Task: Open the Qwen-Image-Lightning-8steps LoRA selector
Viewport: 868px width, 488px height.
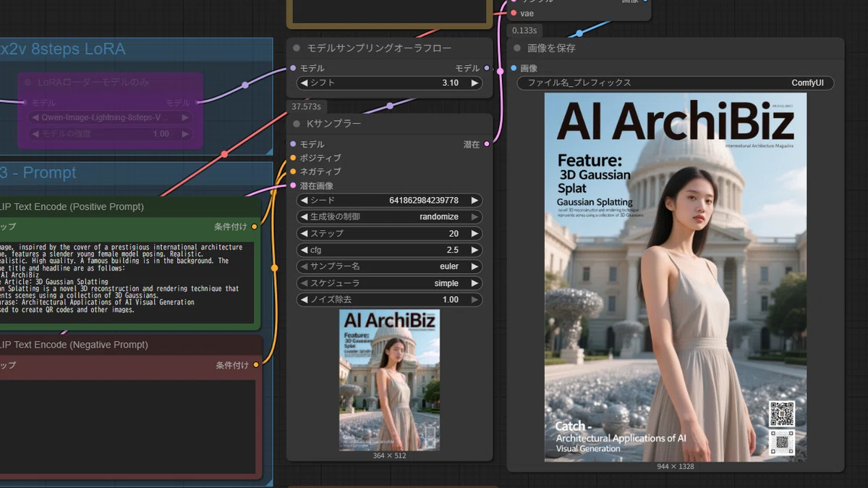Action: point(111,117)
